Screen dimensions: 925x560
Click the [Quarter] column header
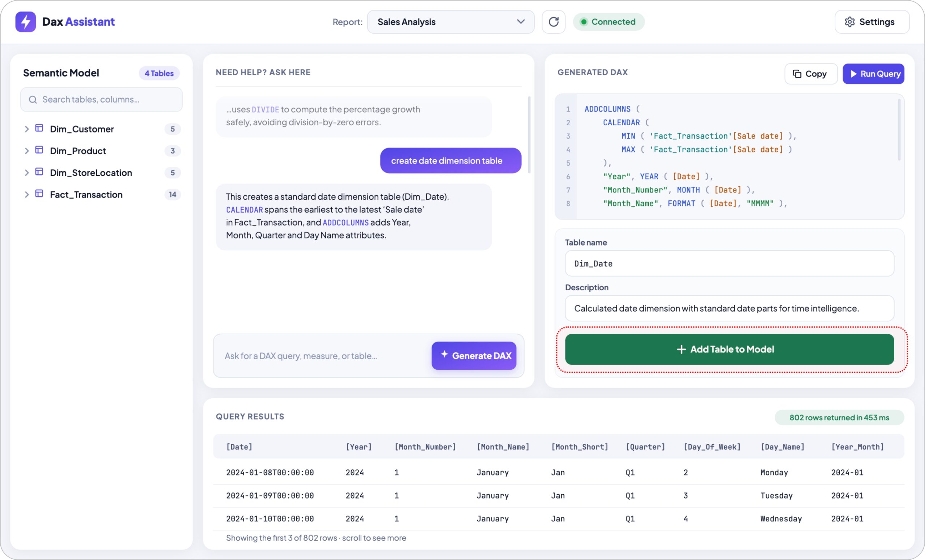[x=645, y=447]
